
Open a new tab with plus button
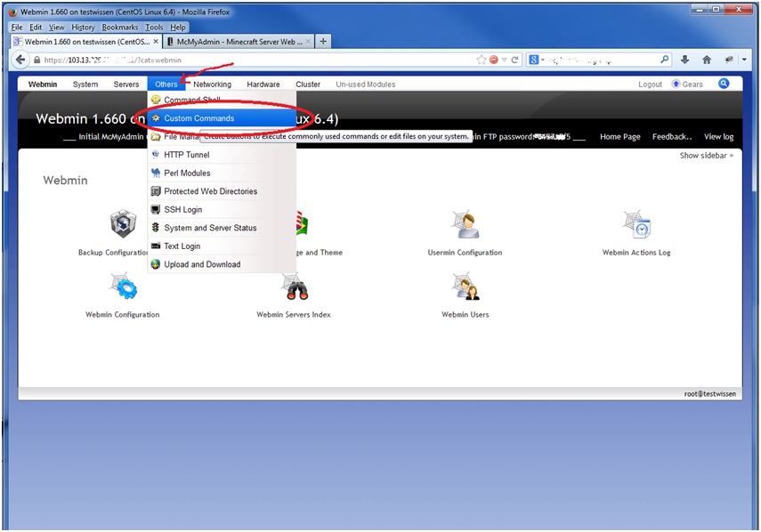point(323,42)
